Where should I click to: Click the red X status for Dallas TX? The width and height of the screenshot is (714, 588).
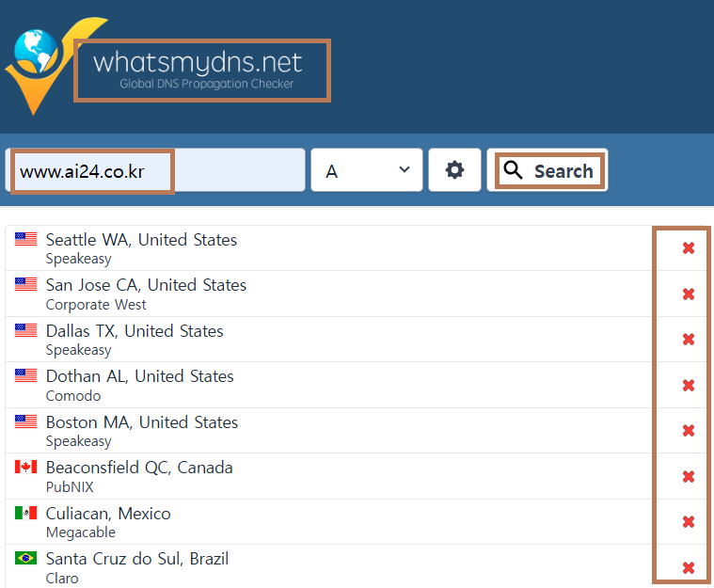pyautogui.click(x=688, y=340)
